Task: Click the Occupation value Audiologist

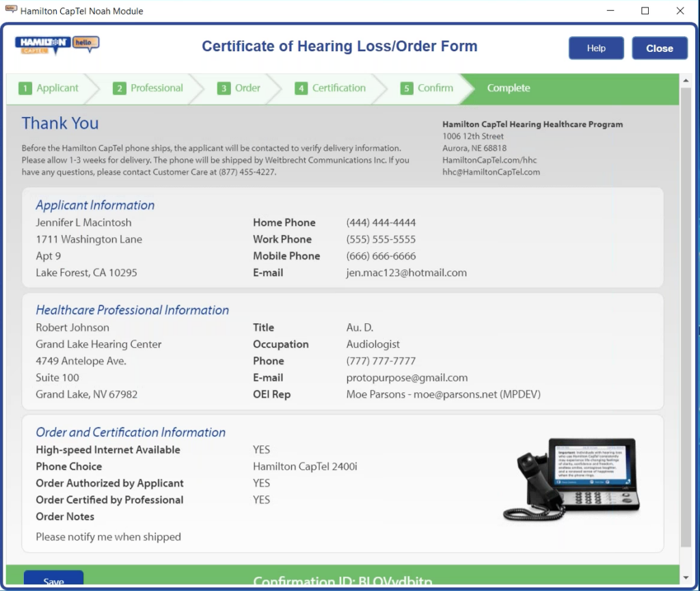Action: pos(373,344)
